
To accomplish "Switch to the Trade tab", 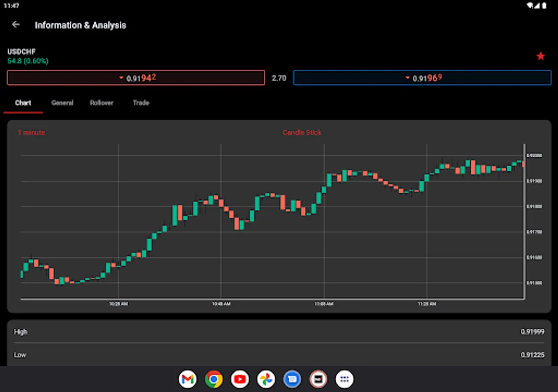I will tap(141, 103).
